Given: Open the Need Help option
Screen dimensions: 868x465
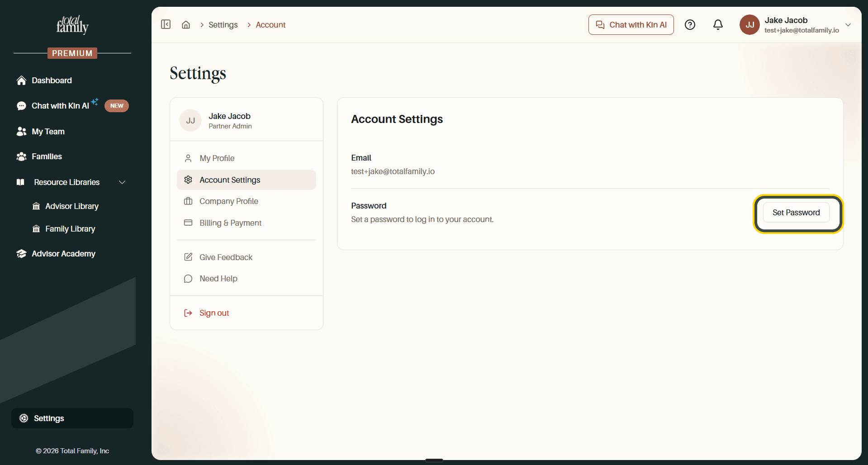Looking at the screenshot, I should click(247, 279).
